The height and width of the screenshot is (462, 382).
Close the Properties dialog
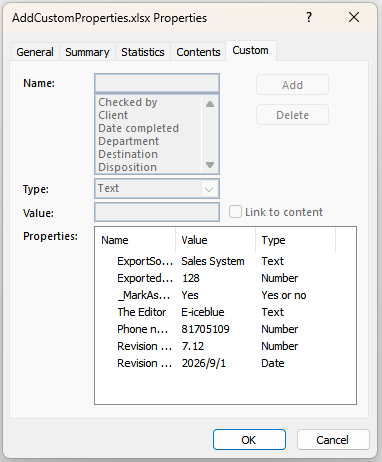click(x=354, y=17)
